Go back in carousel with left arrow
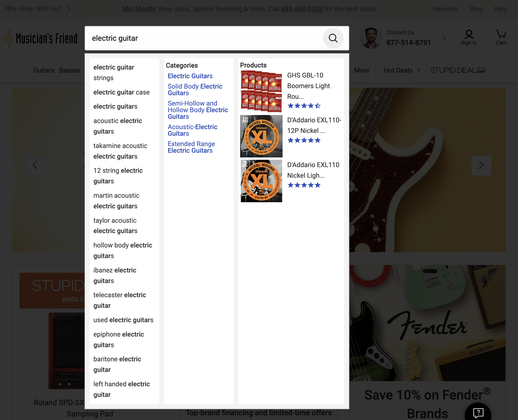 coord(36,165)
